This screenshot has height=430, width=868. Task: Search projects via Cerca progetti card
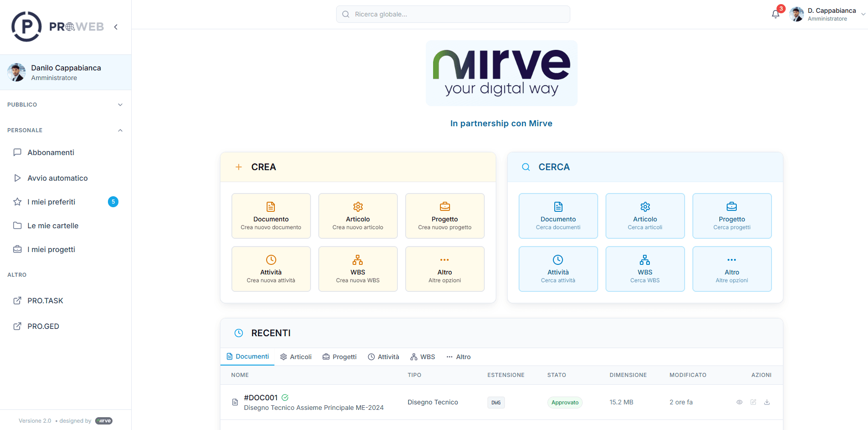click(x=732, y=216)
